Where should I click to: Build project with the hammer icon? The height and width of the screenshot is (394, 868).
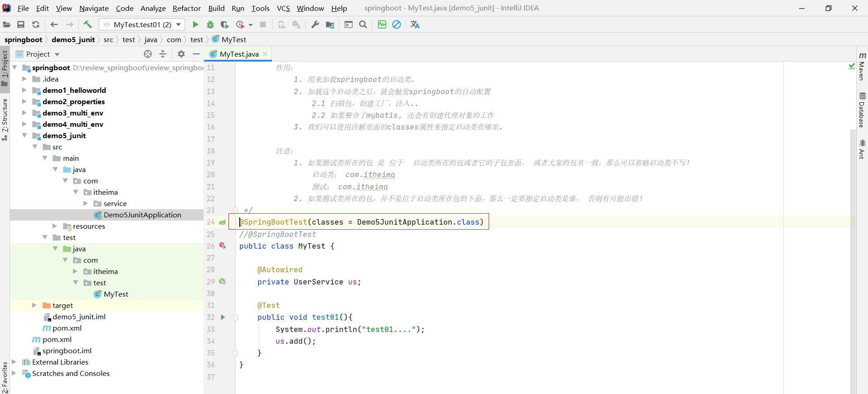coord(87,24)
